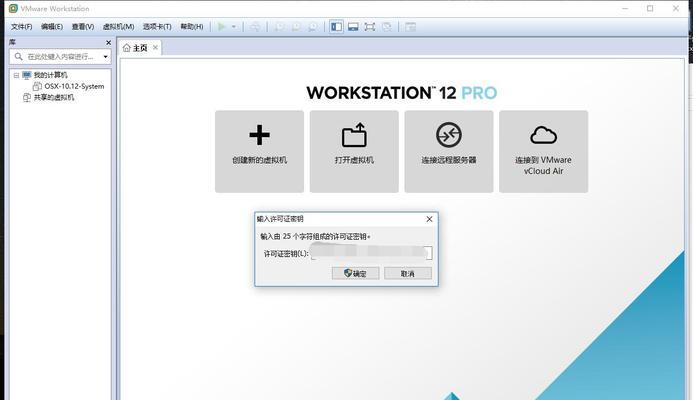This screenshot has height=400, width=693.
Task: Click the VMware Workstation title bar icon
Action: click(x=13, y=8)
